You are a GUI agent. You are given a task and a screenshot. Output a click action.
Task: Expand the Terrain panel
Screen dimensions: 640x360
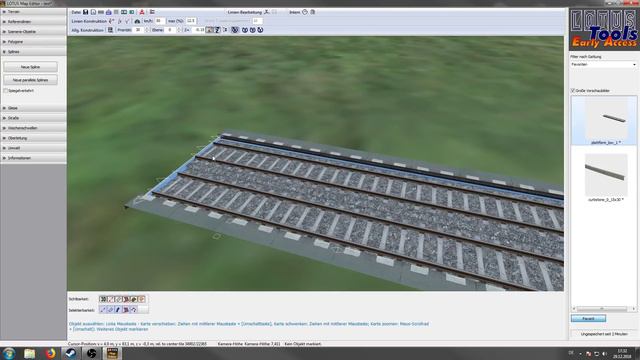coord(33,12)
